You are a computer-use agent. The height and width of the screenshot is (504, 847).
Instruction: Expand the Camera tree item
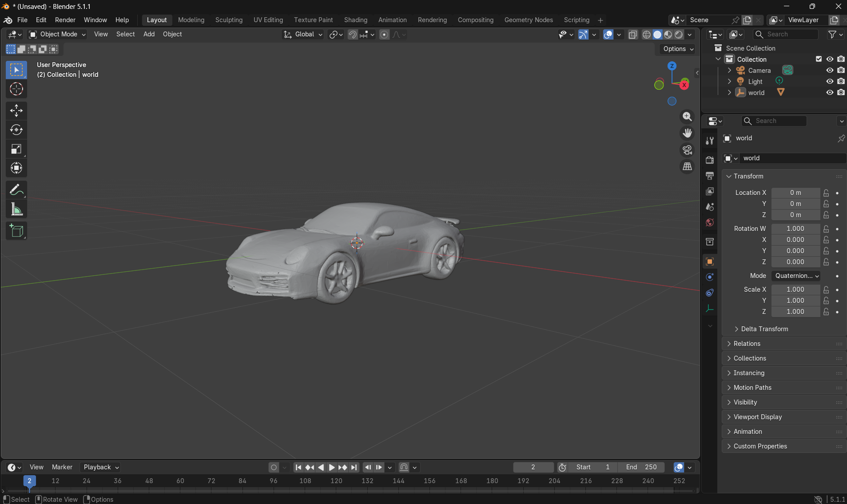point(729,70)
